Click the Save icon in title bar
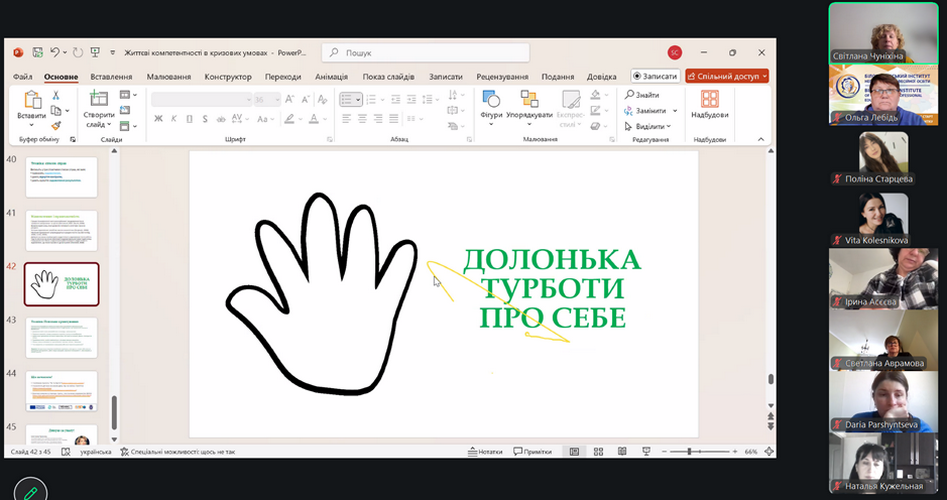This screenshot has width=947, height=500. [x=37, y=52]
